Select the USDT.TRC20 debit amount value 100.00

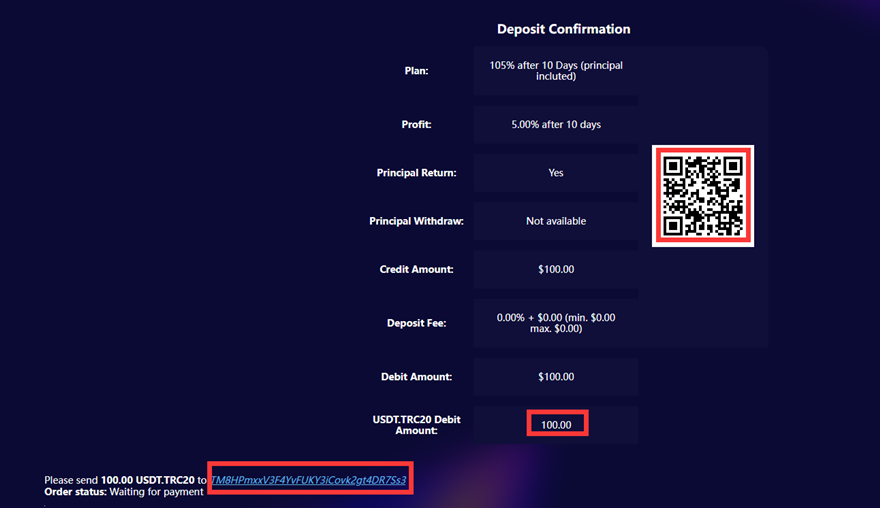pyautogui.click(x=556, y=425)
